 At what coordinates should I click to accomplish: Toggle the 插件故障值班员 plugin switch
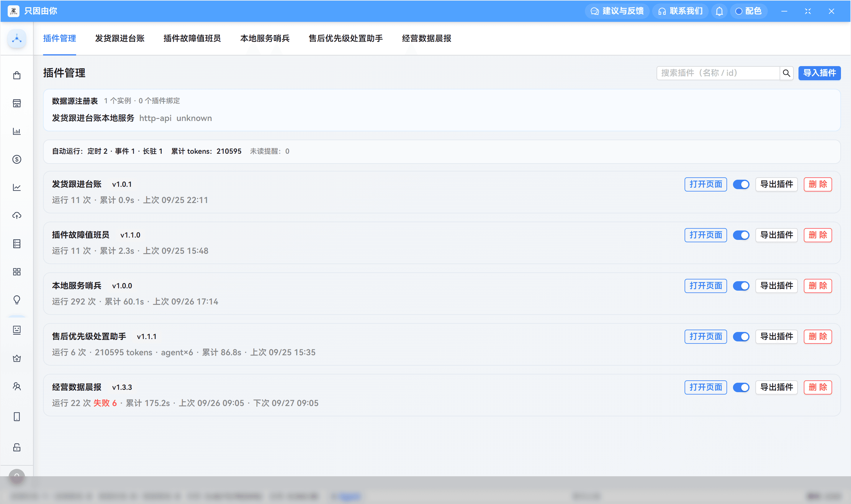coord(741,235)
